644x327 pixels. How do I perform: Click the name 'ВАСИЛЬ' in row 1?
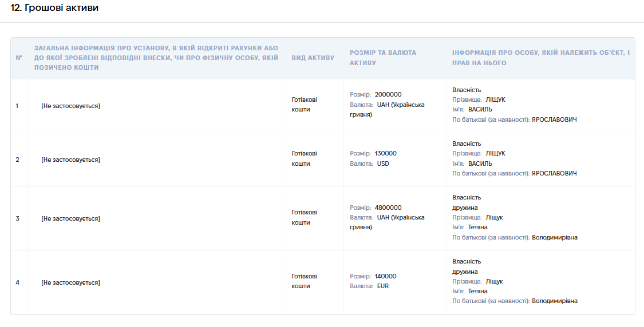click(480, 110)
